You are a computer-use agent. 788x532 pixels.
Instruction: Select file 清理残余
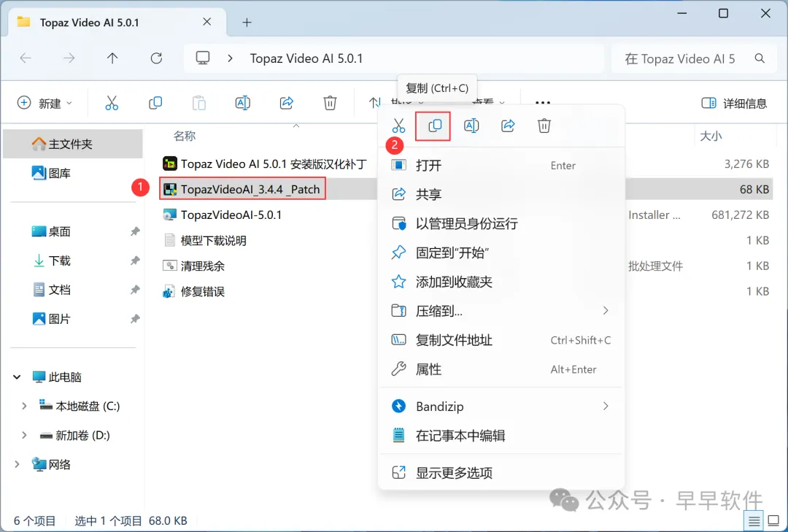coord(194,266)
